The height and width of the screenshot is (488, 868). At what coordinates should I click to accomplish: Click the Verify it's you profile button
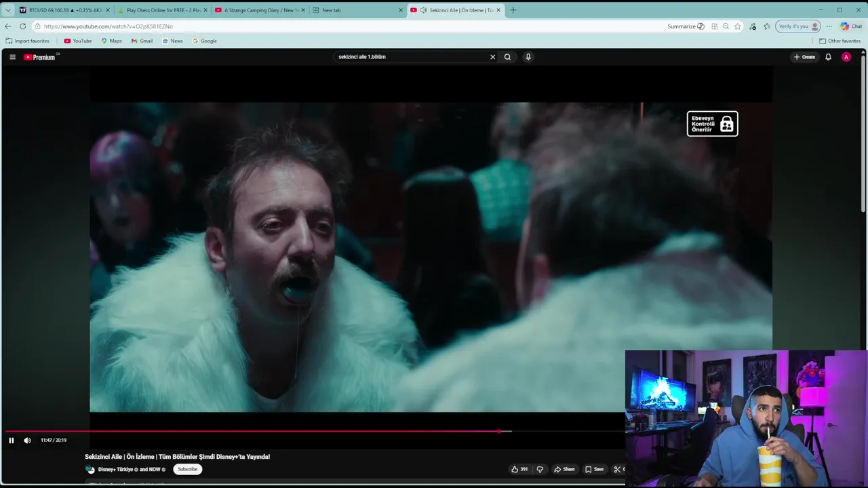click(x=798, y=26)
